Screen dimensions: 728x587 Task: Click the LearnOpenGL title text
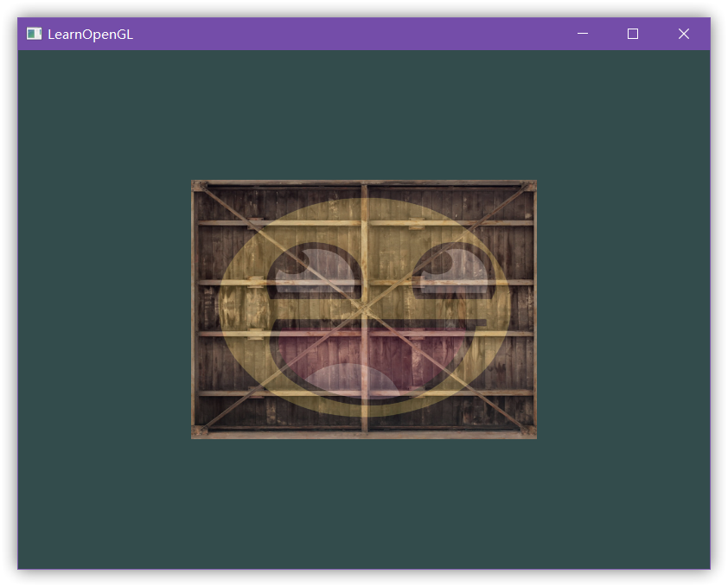(90, 35)
